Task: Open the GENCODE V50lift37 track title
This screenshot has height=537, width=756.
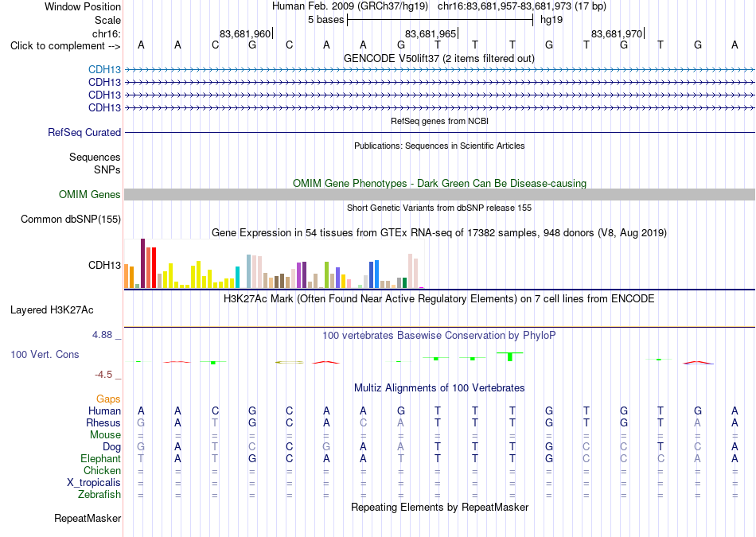Action: point(438,58)
